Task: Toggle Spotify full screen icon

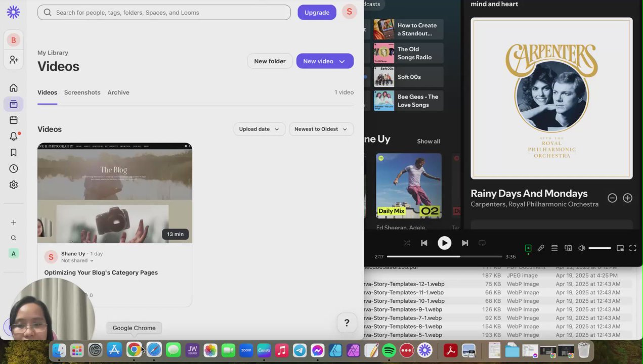Action: coord(633,248)
